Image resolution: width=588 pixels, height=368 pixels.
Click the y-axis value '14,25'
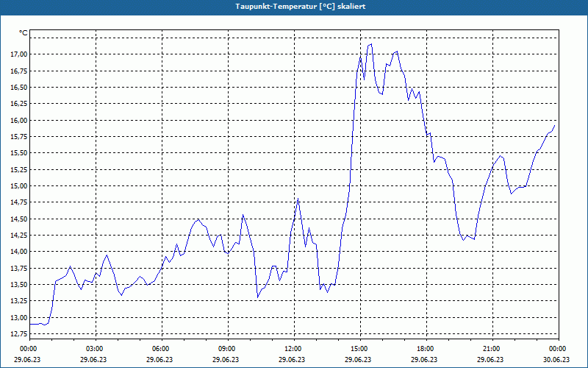tap(18, 236)
